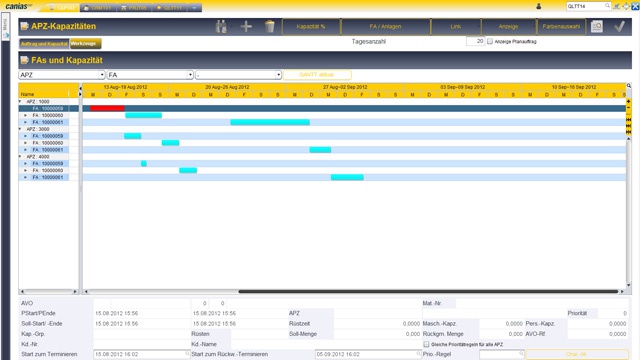Image resolution: width=640 pixels, height=360 pixels.
Task: Click the red bar for FA 10000059
Action: tap(107, 109)
